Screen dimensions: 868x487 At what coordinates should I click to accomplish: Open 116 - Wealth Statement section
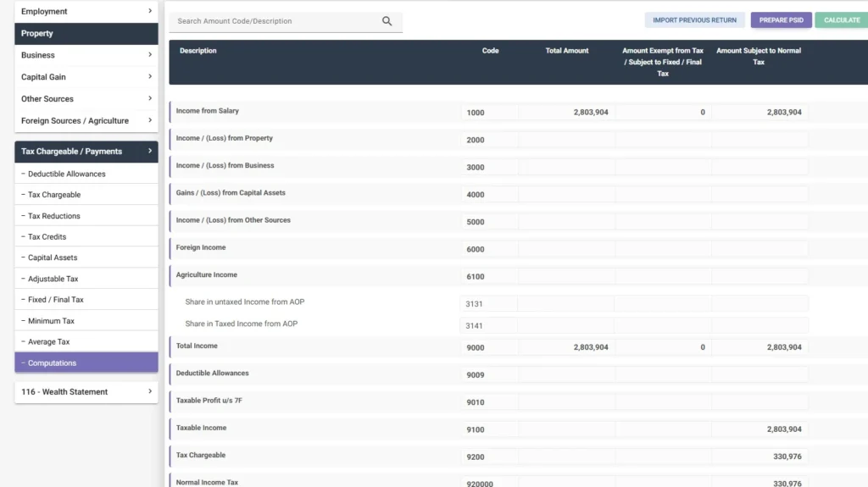point(86,392)
